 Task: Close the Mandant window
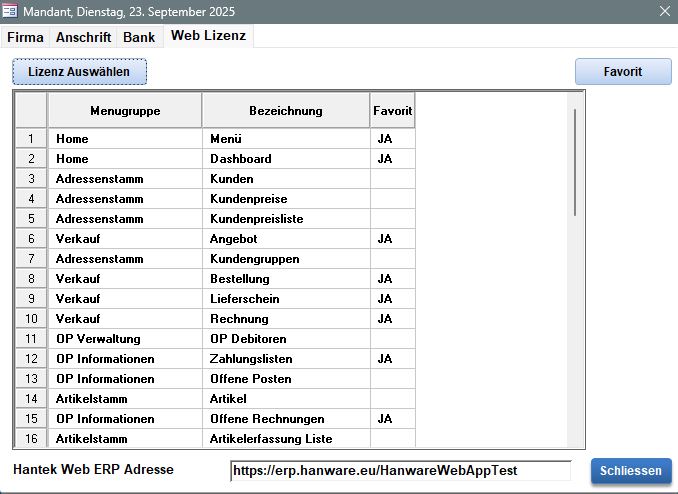[x=665, y=11]
